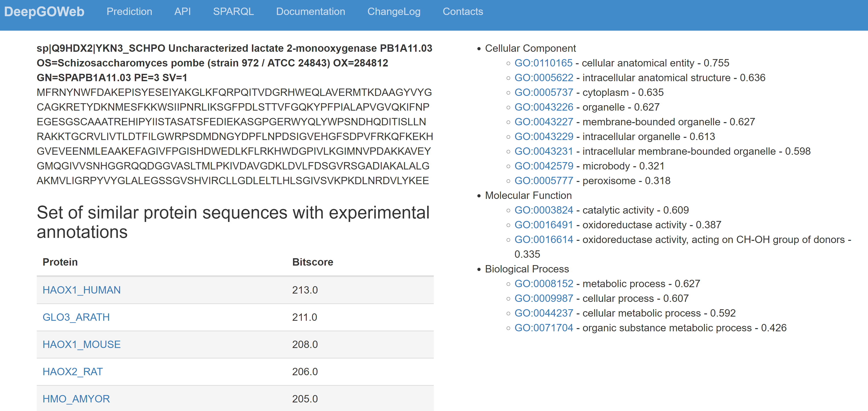The height and width of the screenshot is (411, 868).
Task: Open GO:0008152 metabolic process
Action: point(543,283)
